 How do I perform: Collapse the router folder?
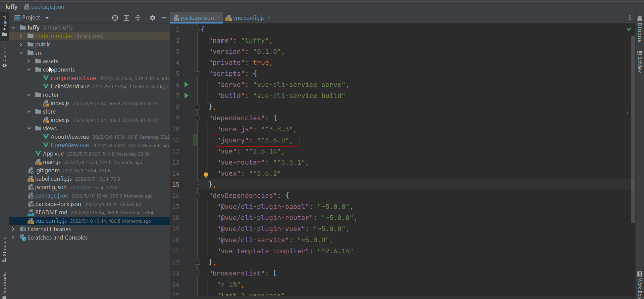click(29, 95)
